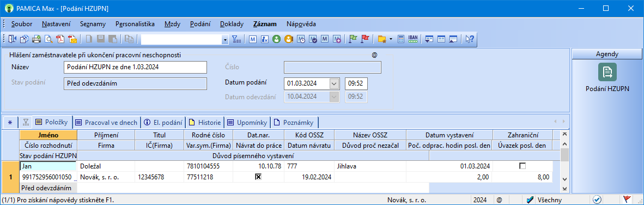Open print preview with magnifier icon

click(x=48, y=39)
